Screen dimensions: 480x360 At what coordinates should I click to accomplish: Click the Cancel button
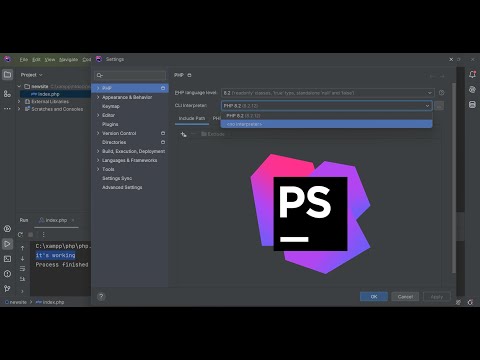click(405, 296)
